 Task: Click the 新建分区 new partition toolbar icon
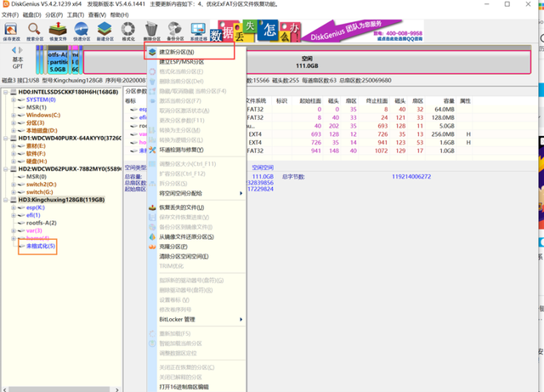(105, 31)
